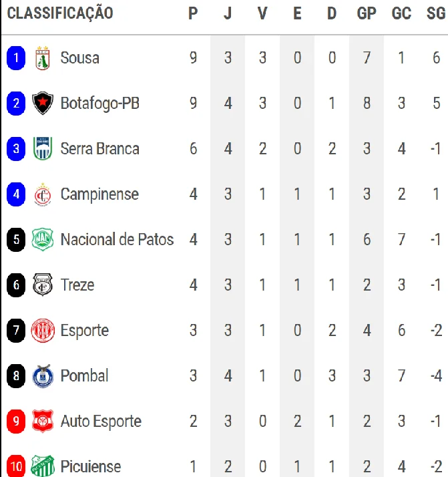Click the Campinense team crest
The height and width of the screenshot is (477, 448).
[x=42, y=194]
